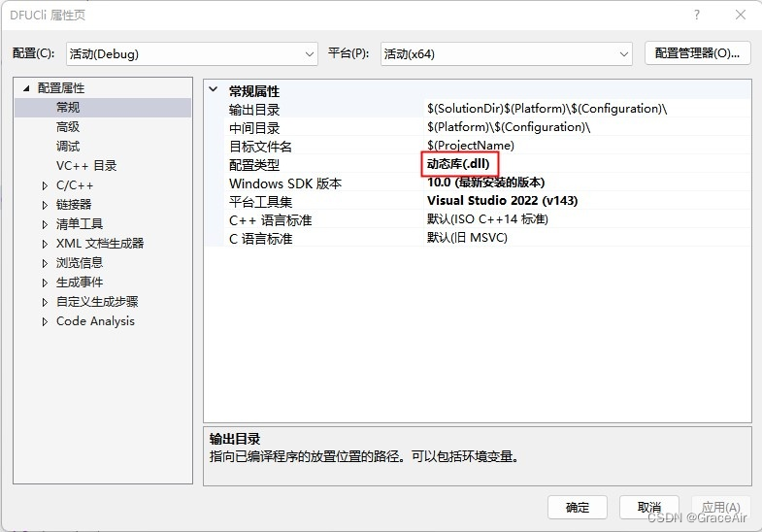Edit the $(ProjectName) target name value

[471, 146]
